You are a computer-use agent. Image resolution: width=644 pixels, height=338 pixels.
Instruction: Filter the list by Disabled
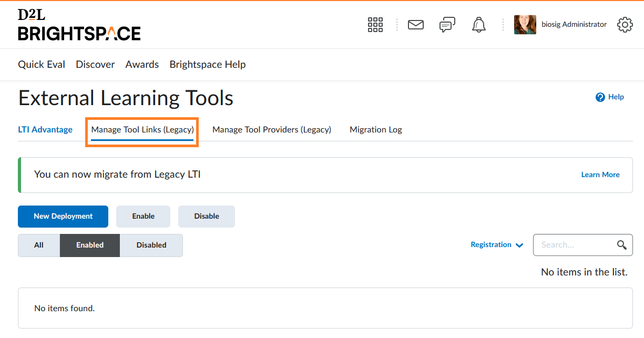[151, 245]
